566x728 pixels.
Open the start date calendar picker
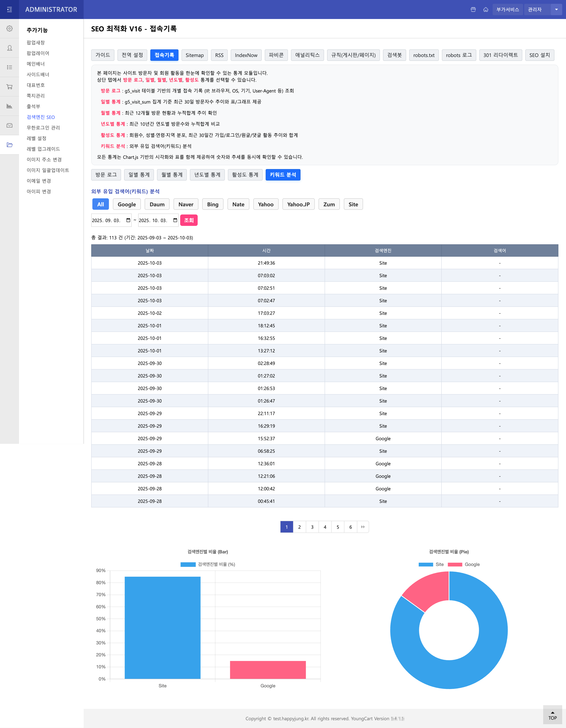pos(128,220)
